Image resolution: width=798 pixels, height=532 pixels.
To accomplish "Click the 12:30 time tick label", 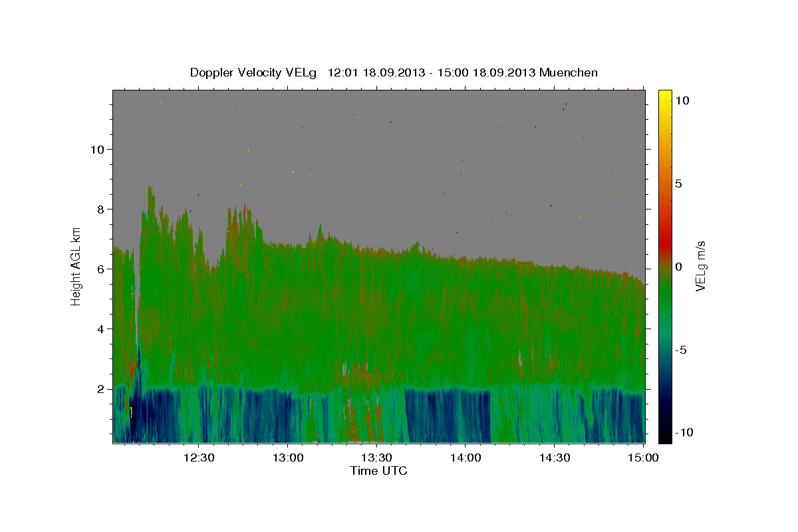I will point(198,458).
